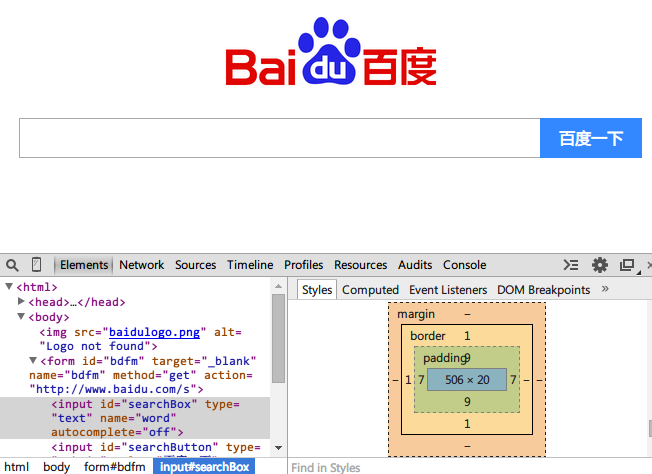Collapse the form bdfm node triangle
This screenshot has height=474, width=652.
click(33, 360)
